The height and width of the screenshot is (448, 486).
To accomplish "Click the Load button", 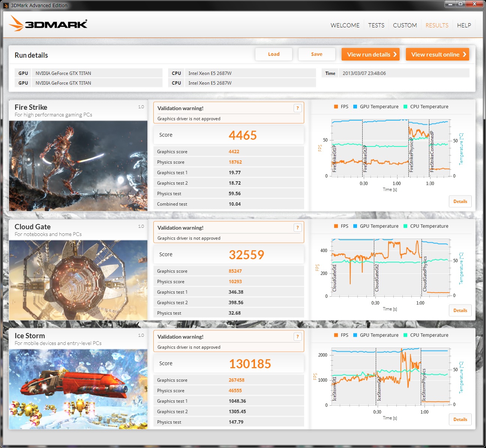I will tap(274, 54).
